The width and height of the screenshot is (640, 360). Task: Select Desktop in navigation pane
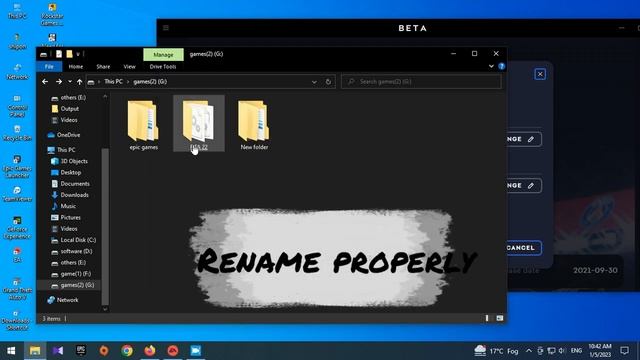(66, 173)
